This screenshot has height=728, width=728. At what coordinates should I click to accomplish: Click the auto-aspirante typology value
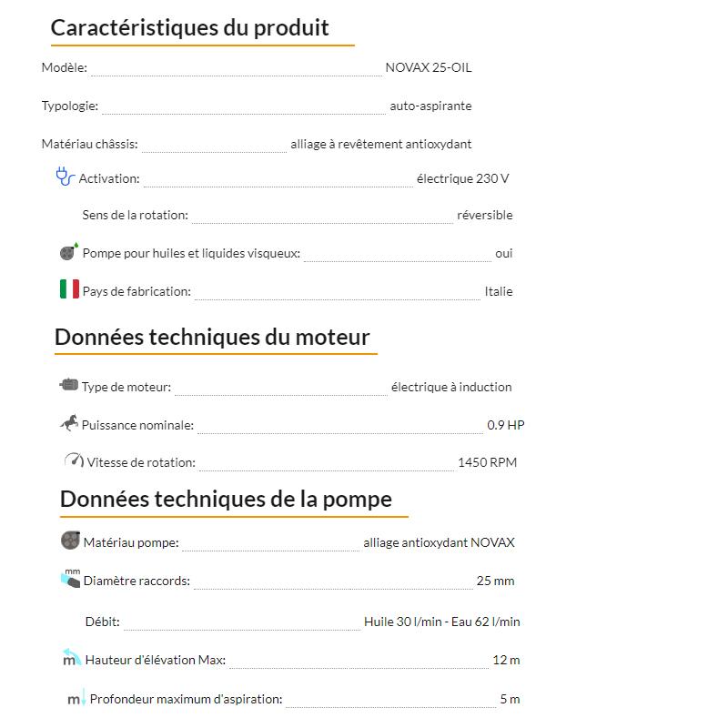430,106
